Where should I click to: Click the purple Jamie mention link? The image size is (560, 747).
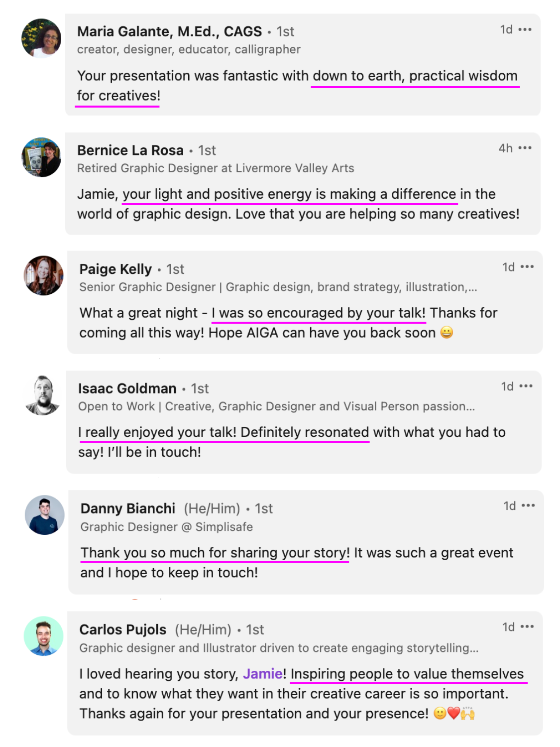click(x=262, y=674)
